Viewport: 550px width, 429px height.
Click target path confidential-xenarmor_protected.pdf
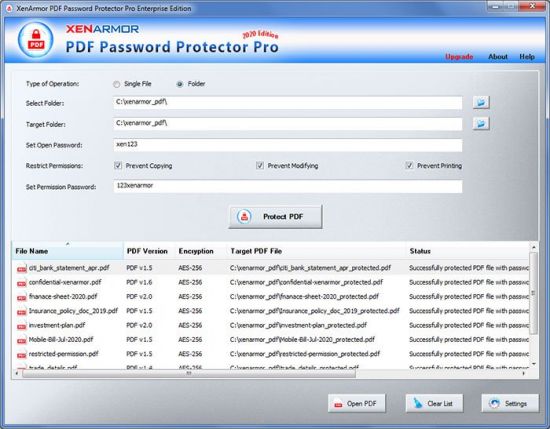click(307, 282)
